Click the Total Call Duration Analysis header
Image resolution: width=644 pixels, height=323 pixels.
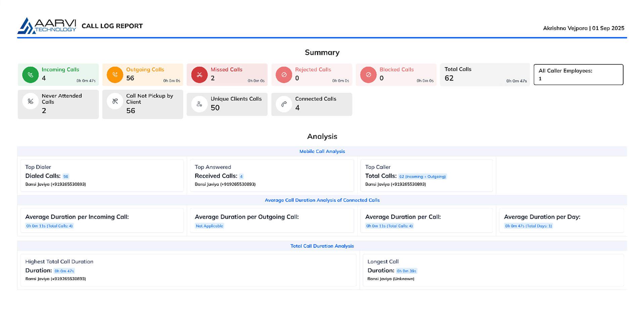click(x=322, y=246)
